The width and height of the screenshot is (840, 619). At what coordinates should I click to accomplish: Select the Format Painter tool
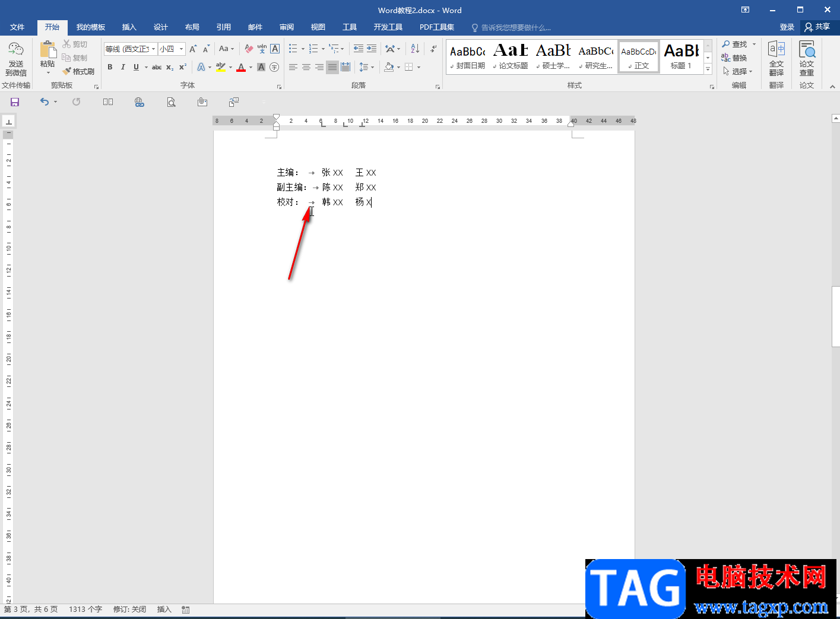click(78, 71)
